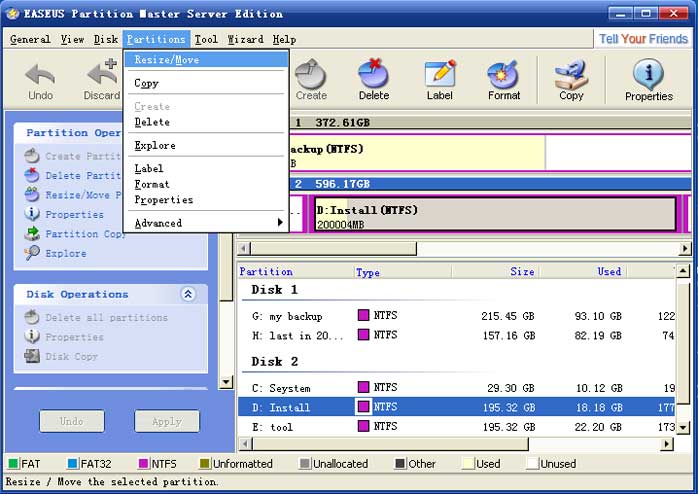Open the Help menu
The width and height of the screenshot is (698, 494).
pyautogui.click(x=284, y=39)
